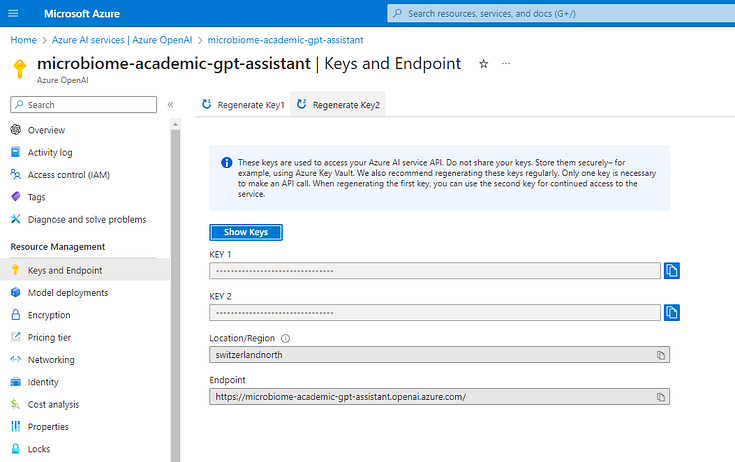Click the Show Keys button
The width and height of the screenshot is (735, 462).
[x=246, y=232]
